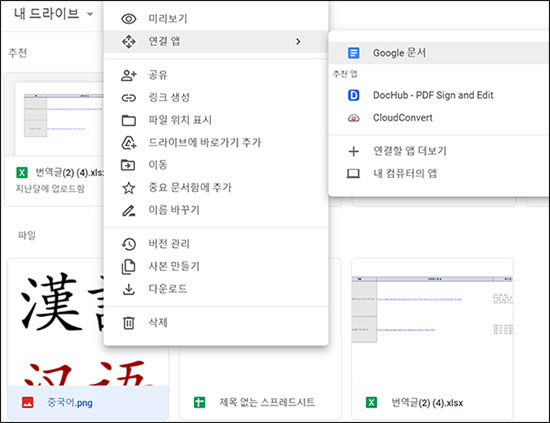Click the 지난달에 업로드함 caption
This screenshot has height=423, width=550.
click(x=50, y=189)
